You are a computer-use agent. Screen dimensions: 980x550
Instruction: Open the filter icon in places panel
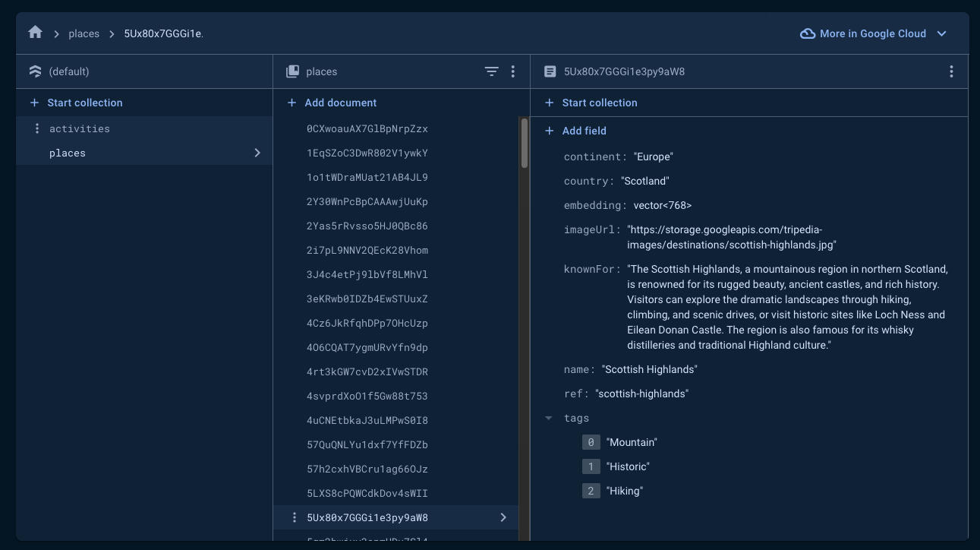tap(491, 71)
